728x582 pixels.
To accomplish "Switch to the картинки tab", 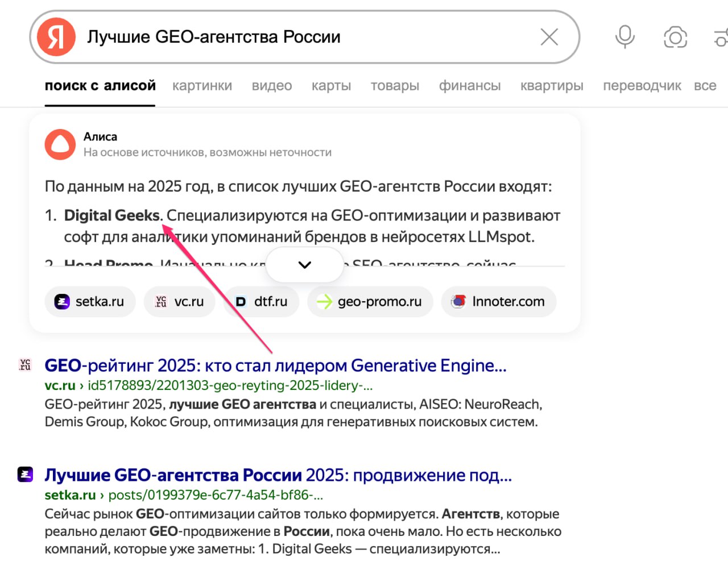I will pos(202,86).
